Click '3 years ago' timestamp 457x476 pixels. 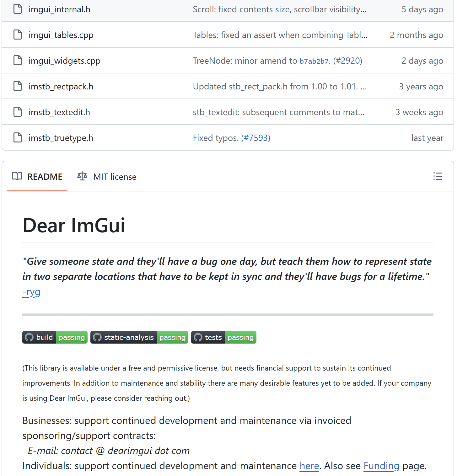[x=421, y=87]
